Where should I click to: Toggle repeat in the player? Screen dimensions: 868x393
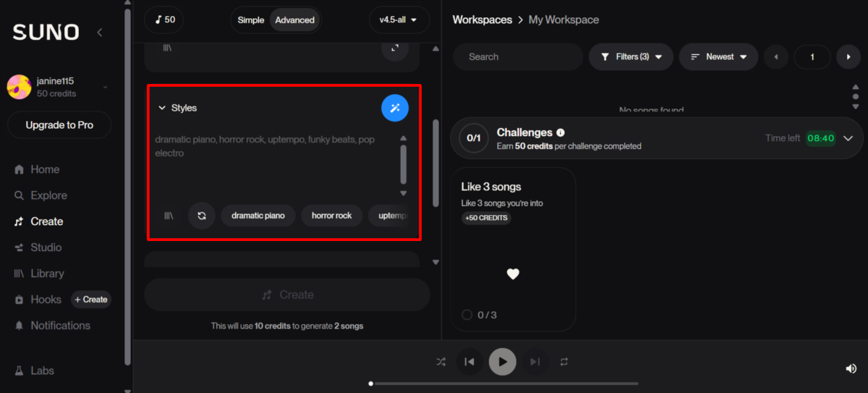pos(564,361)
